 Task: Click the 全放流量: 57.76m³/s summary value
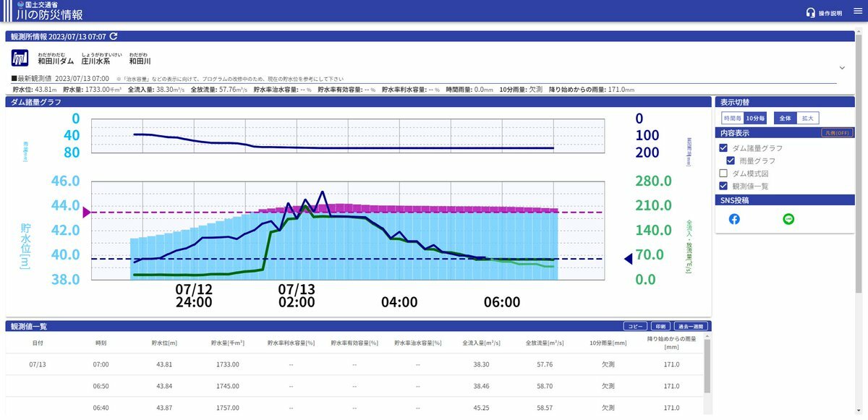(x=218, y=90)
